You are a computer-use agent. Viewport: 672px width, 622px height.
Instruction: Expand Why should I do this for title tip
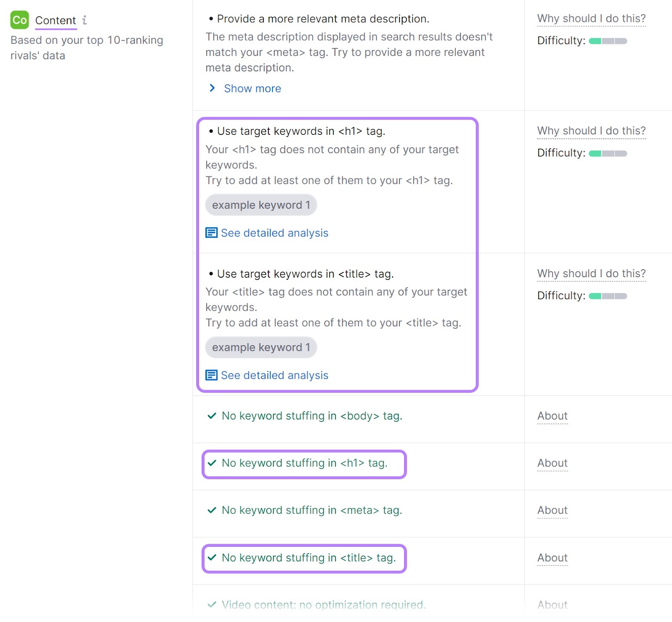click(x=591, y=273)
